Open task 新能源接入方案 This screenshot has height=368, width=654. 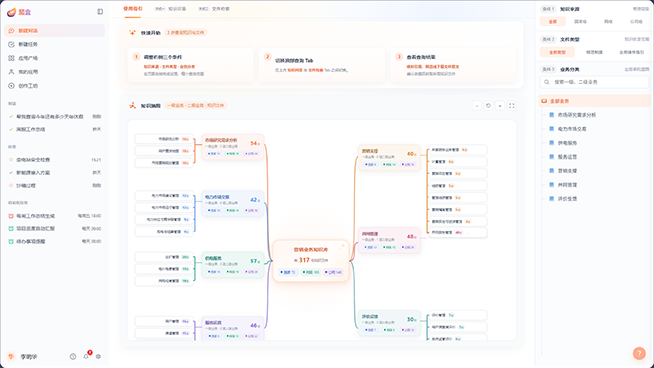[x=55, y=172]
